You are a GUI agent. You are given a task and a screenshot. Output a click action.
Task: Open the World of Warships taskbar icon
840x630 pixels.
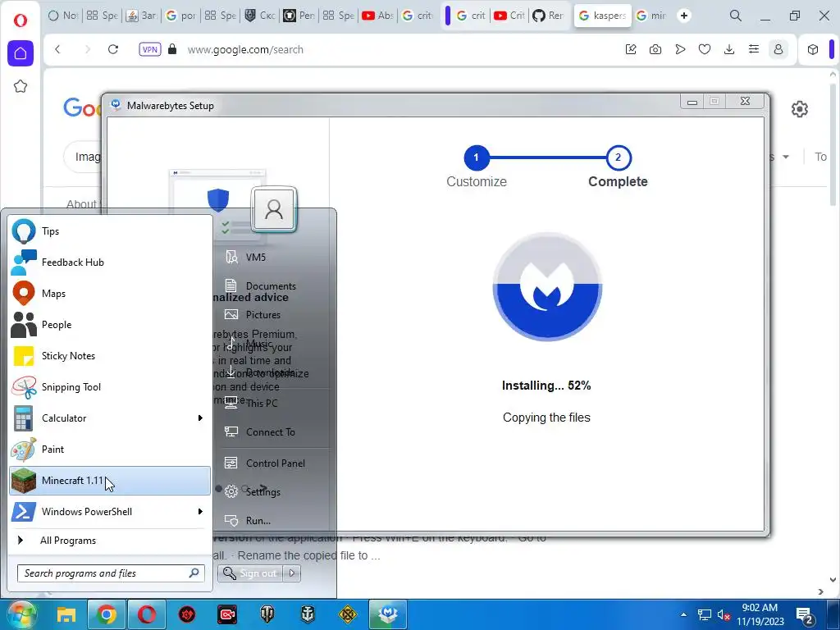308,614
